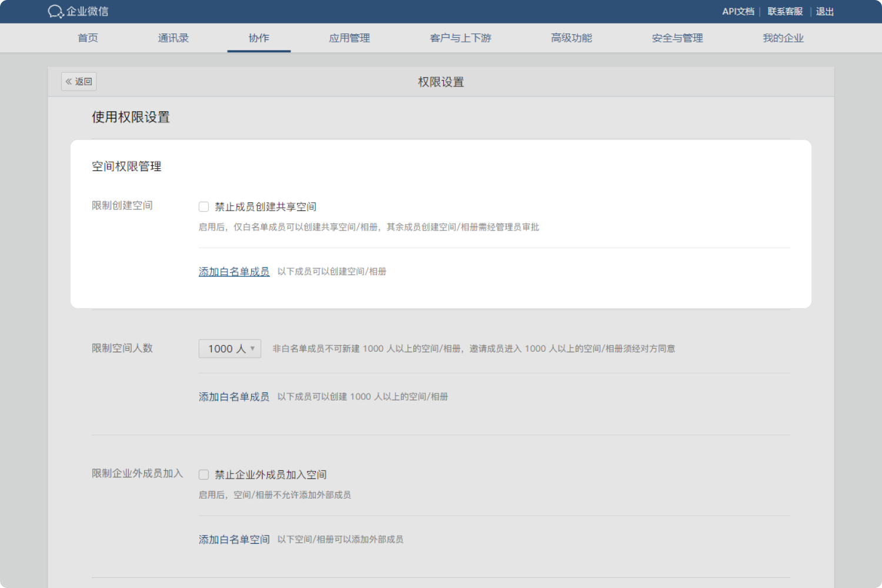Viewport: 882px width, 588px height.
Task: Click the dropdown arrow next to 1000 人
Action: [x=252, y=348]
